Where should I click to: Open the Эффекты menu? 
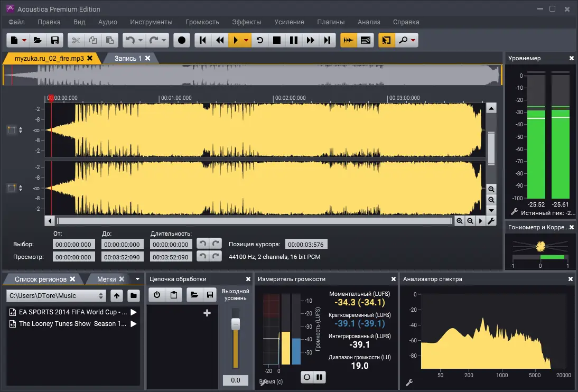(247, 22)
